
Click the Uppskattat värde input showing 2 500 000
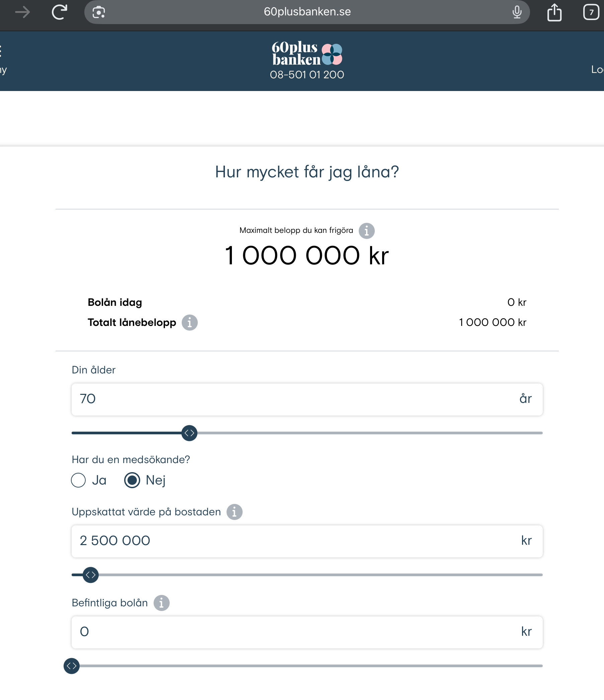[297, 541]
